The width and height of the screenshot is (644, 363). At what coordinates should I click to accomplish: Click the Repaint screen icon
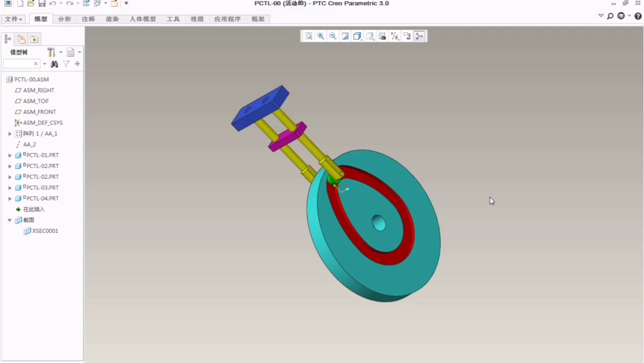pyautogui.click(x=345, y=36)
